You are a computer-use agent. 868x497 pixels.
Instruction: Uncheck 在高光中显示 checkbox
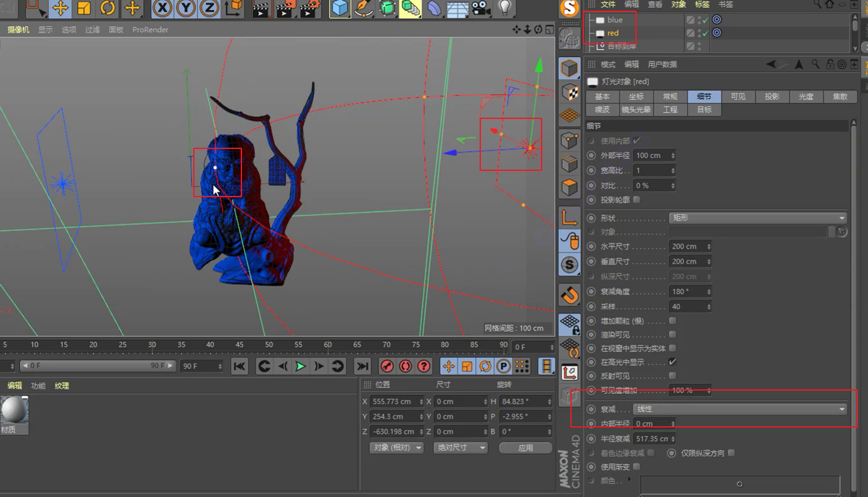pyautogui.click(x=672, y=362)
